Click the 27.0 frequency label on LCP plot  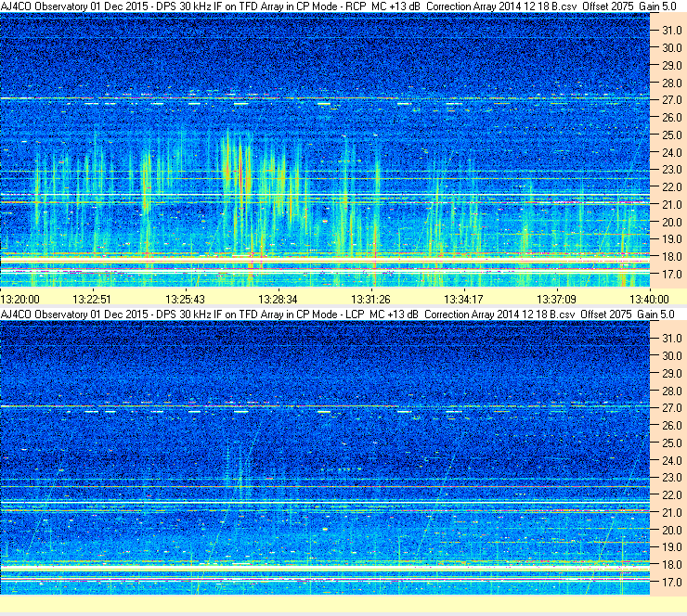click(671, 408)
